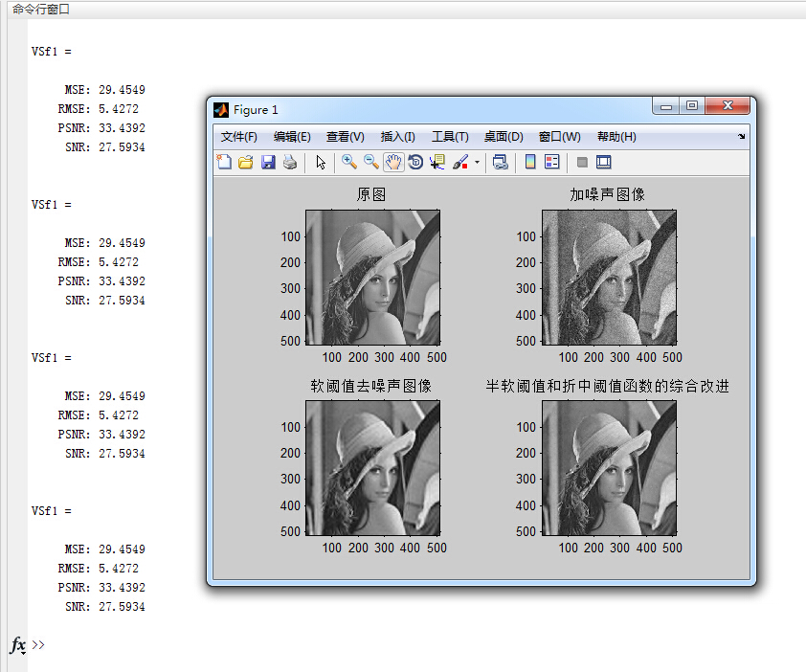Insert a legend using the toolbar icon
806x672 pixels.
(552, 163)
